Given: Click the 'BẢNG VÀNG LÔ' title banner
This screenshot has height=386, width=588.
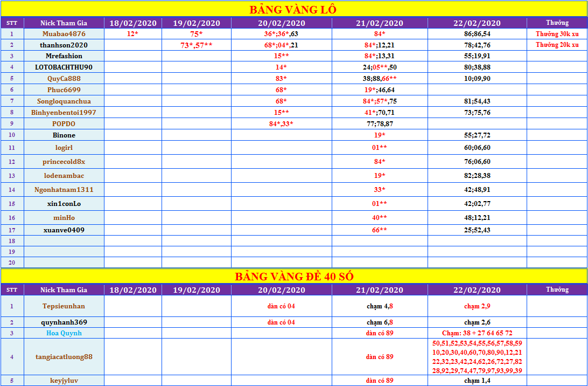Looking at the screenshot, I should coord(293,9).
